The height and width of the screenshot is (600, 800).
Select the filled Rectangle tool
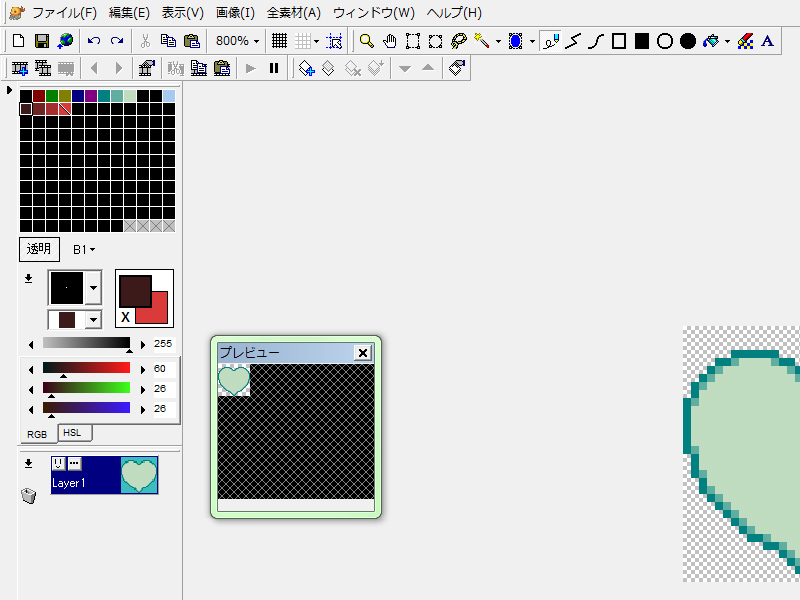pyautogui.click(x=642, y=41)
